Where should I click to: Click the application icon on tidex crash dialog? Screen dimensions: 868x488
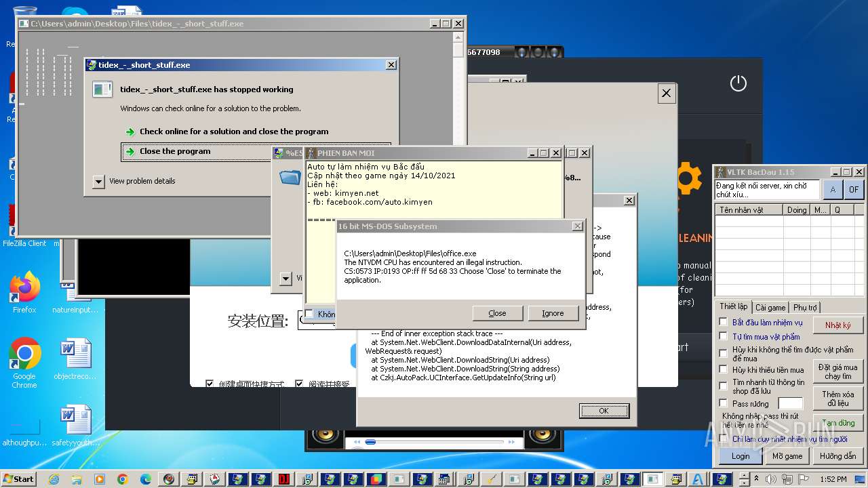point(102,89)
